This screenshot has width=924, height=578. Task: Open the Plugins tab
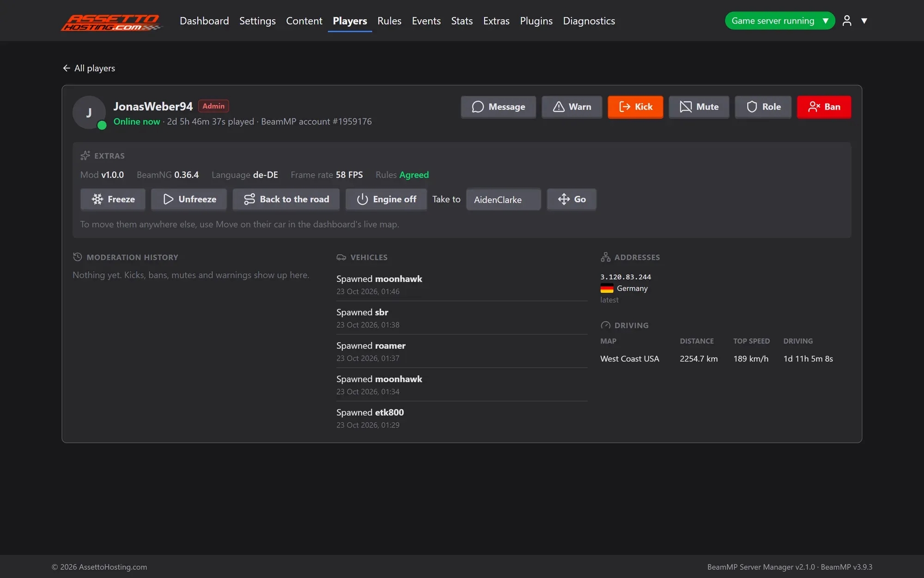[x=536, y=21]
